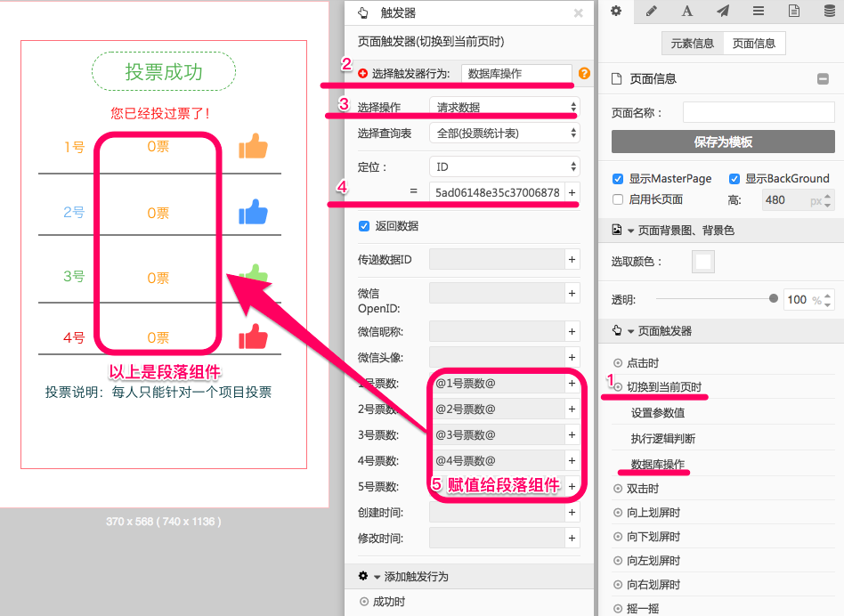The image size is (844, 616).
Task: Choose 设置参数值 action
Action: tap(658, 413)
